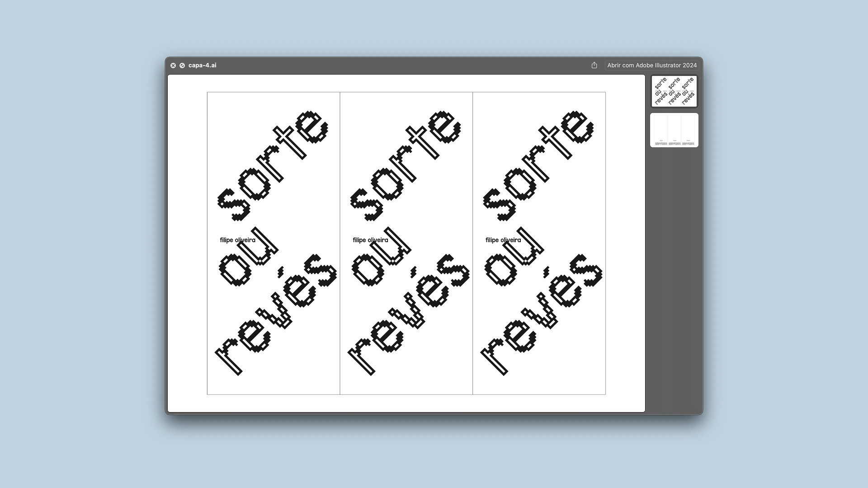The width and height of the screenshot is (868, 488).
Task: Click 'filipe oliveira' text on right cover
Action: (x=503, y=240)
